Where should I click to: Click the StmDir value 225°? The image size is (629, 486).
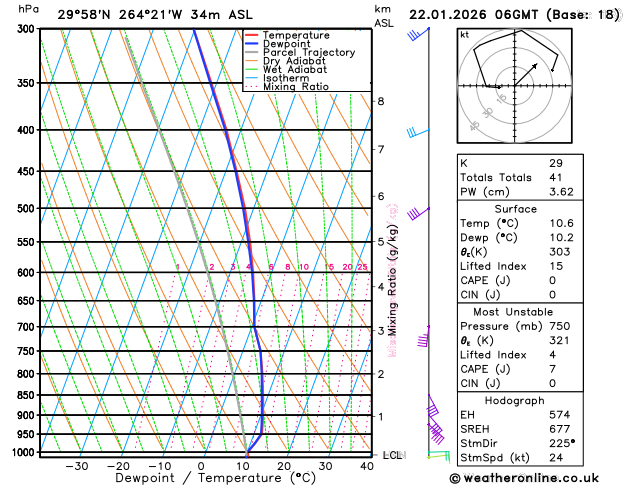click(x=562, y=443)
